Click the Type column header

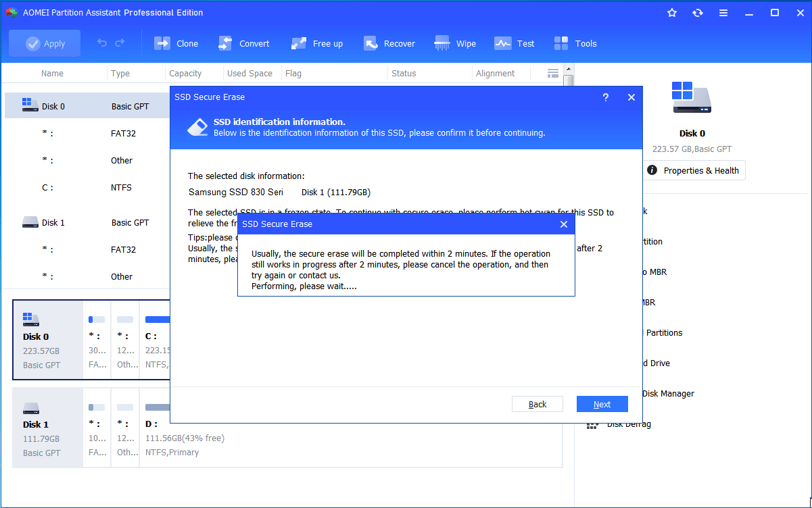pos(120,74)
